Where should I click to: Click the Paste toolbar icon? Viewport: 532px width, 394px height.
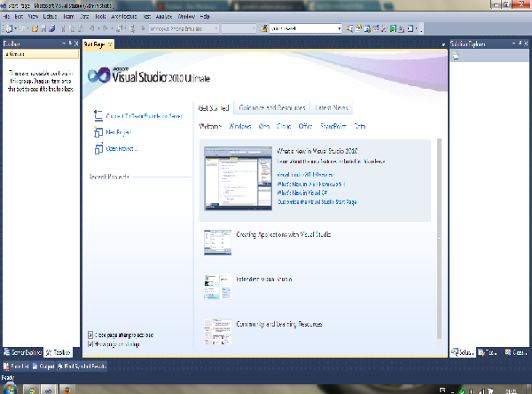[x=81, y=29]
